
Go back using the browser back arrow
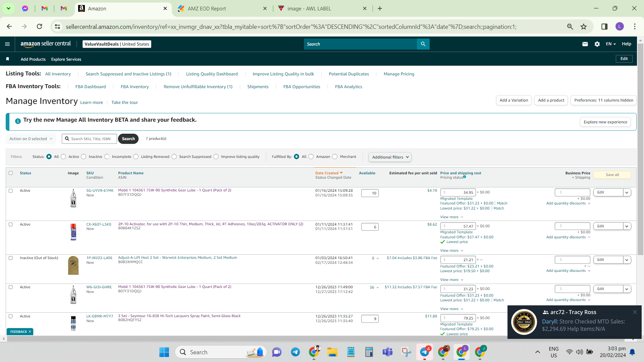[x=9, y=26]
